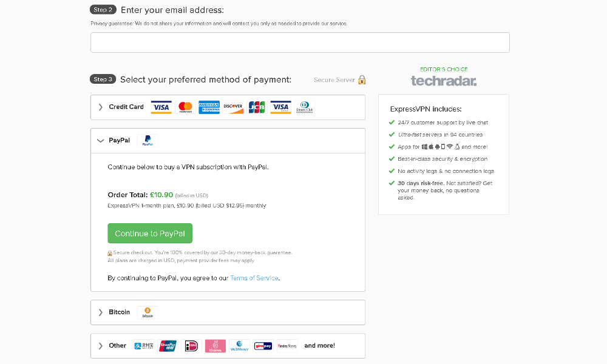Click the Discover card icon
Screen dimensions: 607x364
pos(233,107)
